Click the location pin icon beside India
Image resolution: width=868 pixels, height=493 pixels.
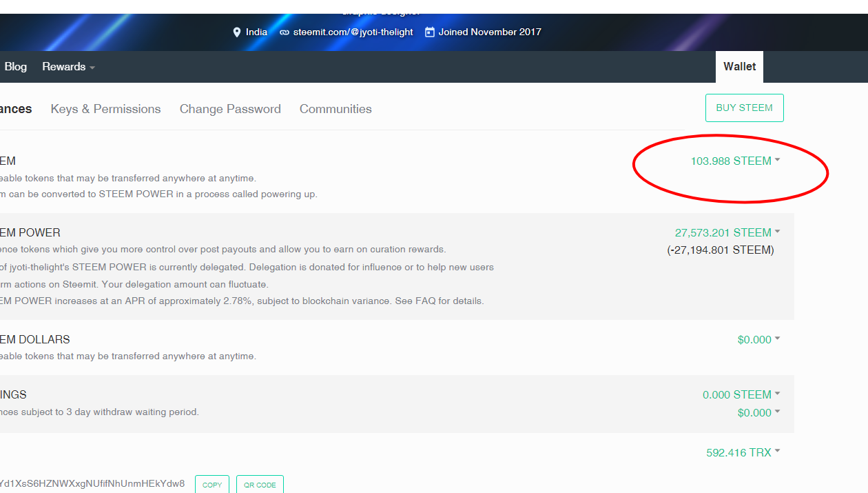pyautogui.click(x=237, y=32)
